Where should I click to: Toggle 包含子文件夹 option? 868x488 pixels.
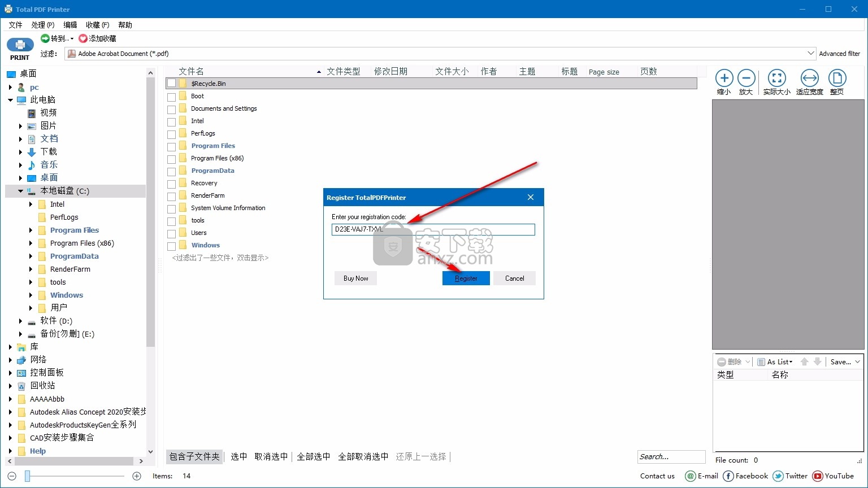click(194, 456)
